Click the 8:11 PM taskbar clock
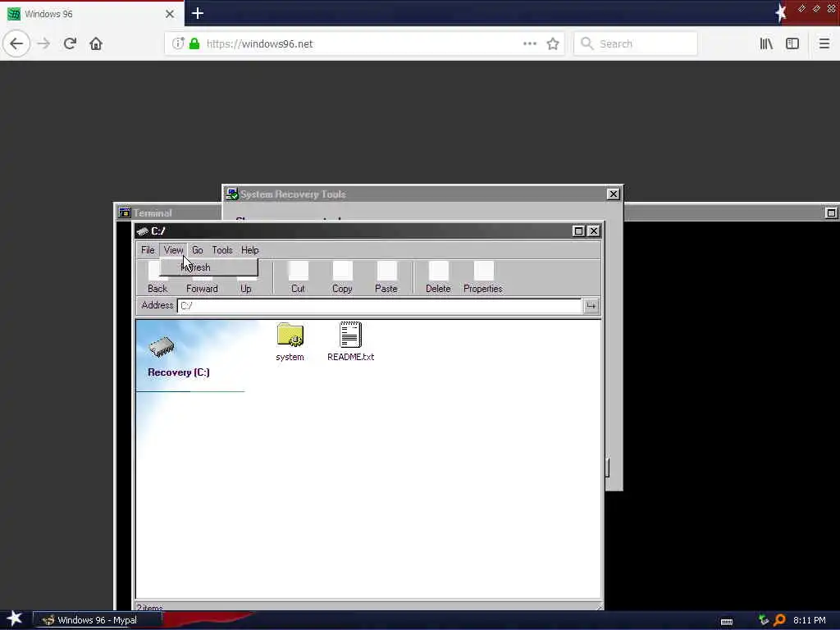Image resolution: width=840 pixels, height=630 pixels. 810,620
